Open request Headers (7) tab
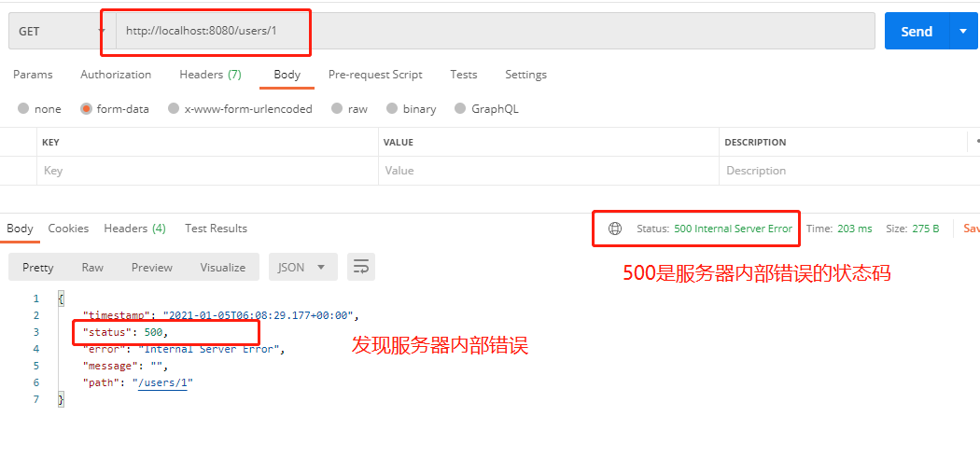 coord(210,75)
